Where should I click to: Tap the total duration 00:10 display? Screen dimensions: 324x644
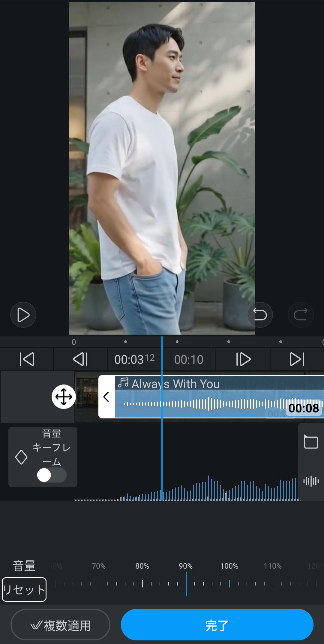189,359
